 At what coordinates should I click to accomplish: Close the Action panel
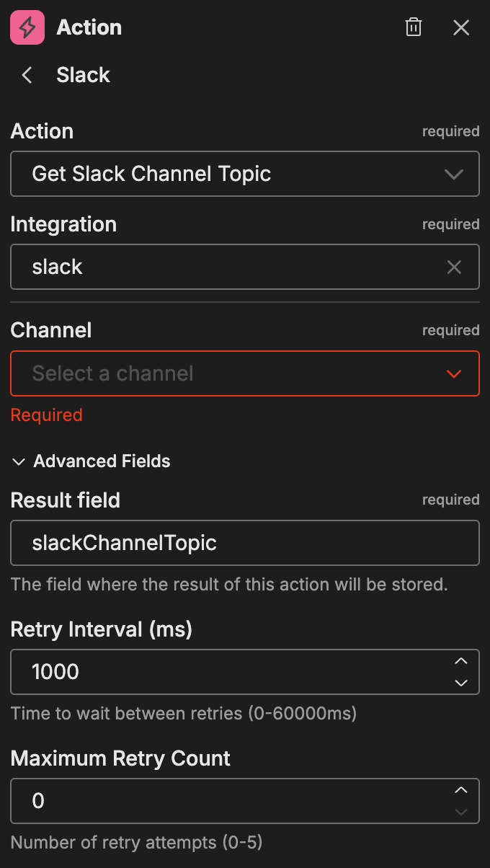pos(460,27)
